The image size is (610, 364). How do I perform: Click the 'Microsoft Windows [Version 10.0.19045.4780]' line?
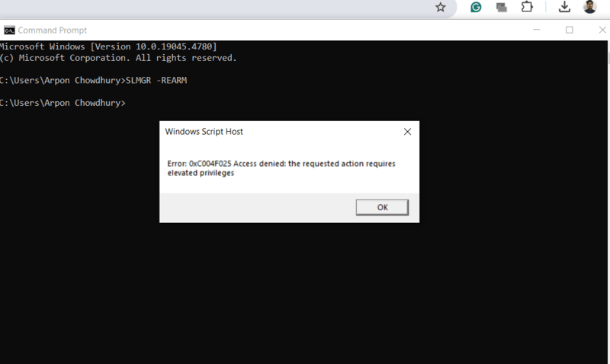point(108,46)
